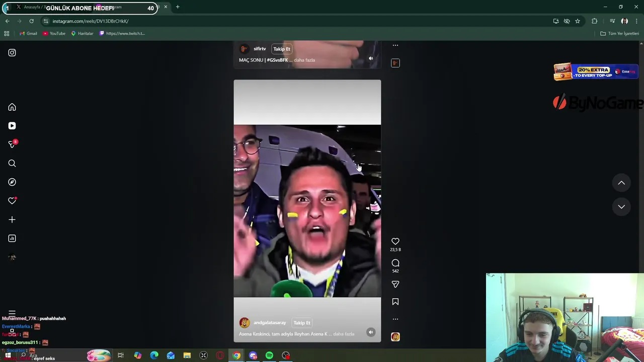Image resolution: width=644 pixels, height=362 pixels.
Task: Open a new browser tab
Action: point(178,7)
